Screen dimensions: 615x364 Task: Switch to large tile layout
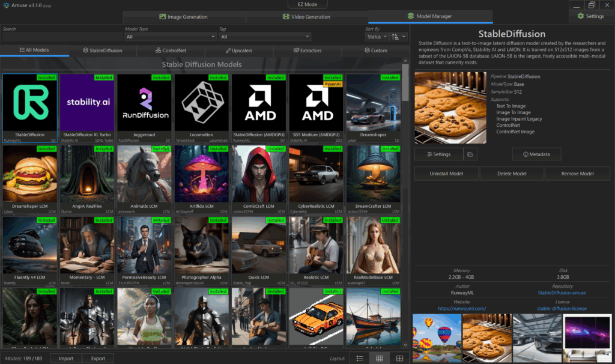[x=399, y=358]
